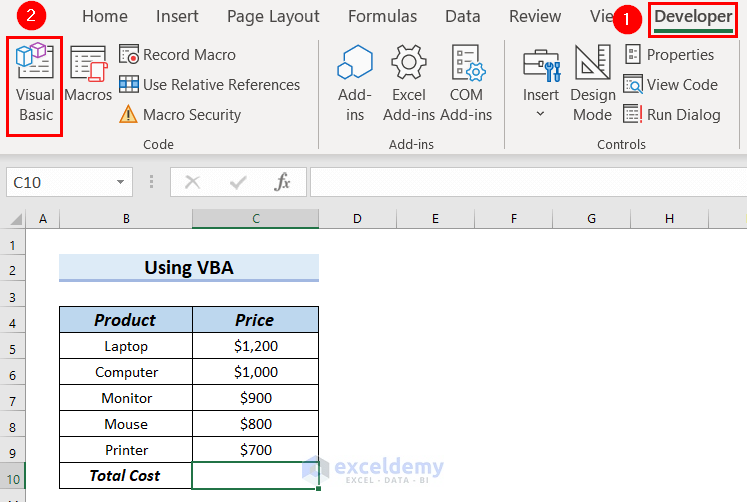747x502 pixels.
Task: Select the 'Mouse' cell
Action: 126,424
